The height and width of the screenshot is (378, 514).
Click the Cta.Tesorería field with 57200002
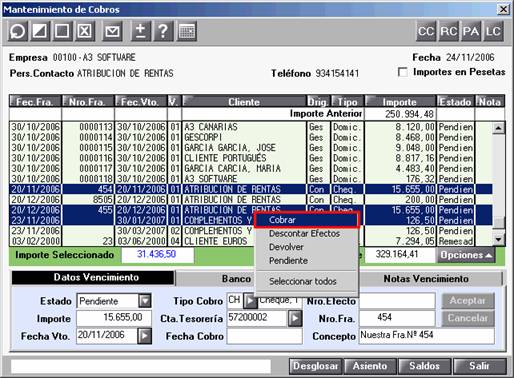257,318
